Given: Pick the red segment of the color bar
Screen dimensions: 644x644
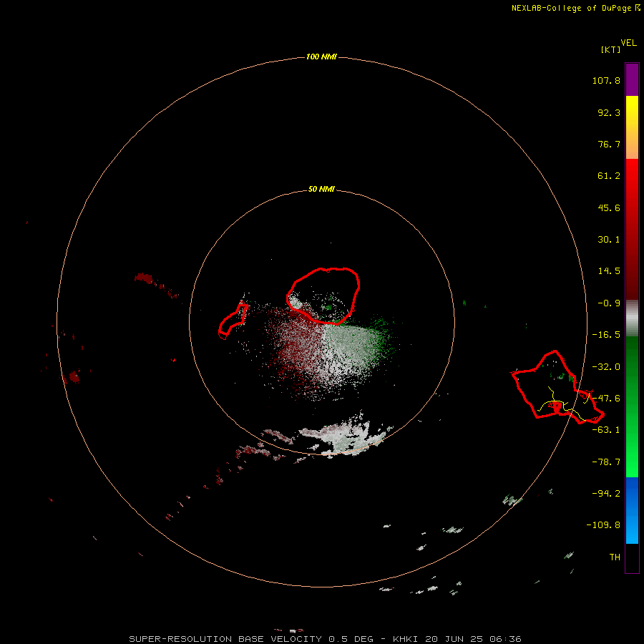Looking at the screenshot, I should click(632, 229).
